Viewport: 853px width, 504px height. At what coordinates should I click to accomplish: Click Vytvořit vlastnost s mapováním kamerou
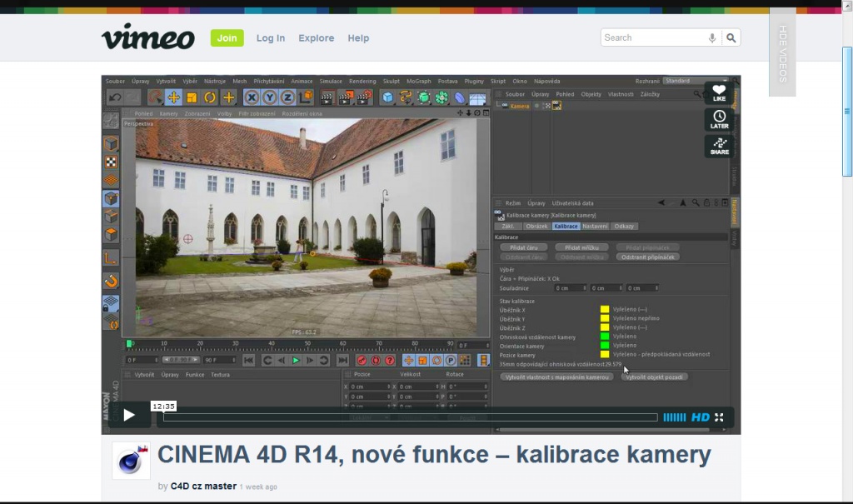(556, 377)
